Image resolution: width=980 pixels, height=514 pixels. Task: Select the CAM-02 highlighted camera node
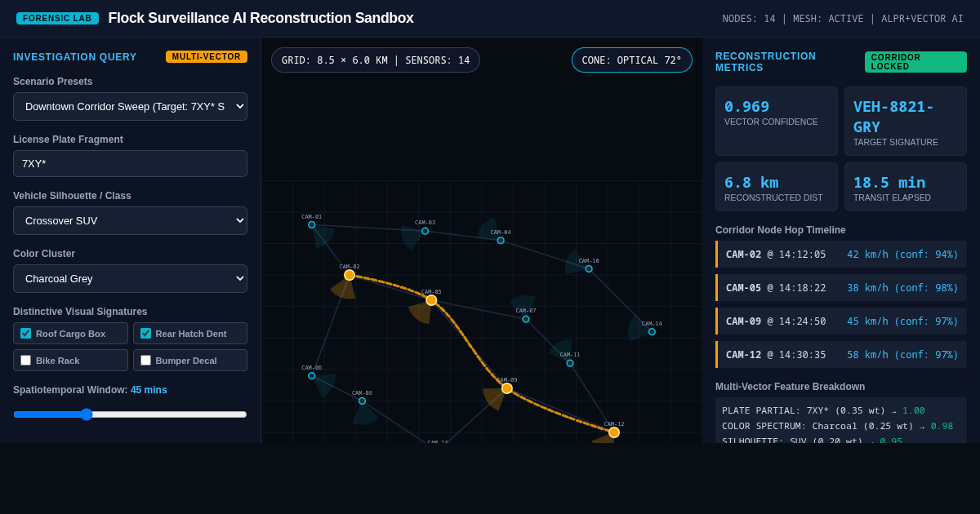[350, 275]
